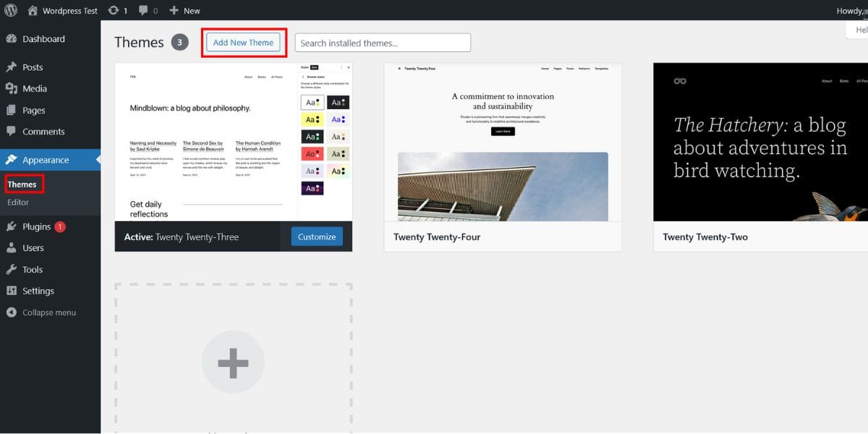Open the comments bubble in admin bar
Screen dimensions: 868x434
(148, 11)
